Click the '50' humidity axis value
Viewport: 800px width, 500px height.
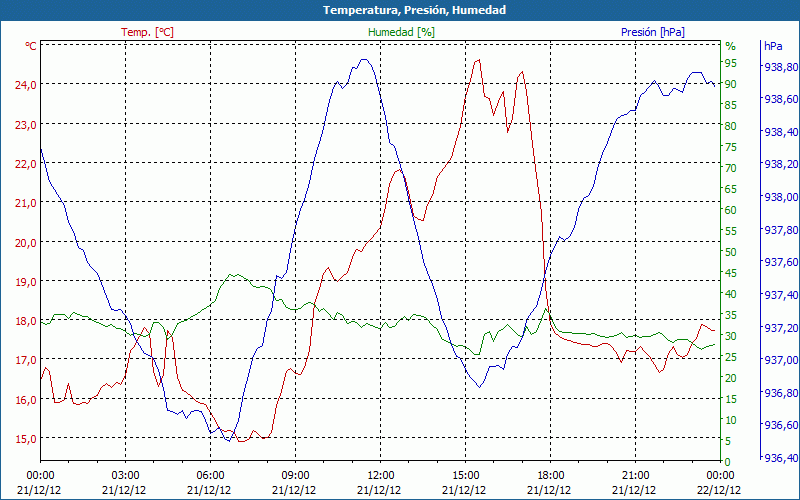coord(731,252)
